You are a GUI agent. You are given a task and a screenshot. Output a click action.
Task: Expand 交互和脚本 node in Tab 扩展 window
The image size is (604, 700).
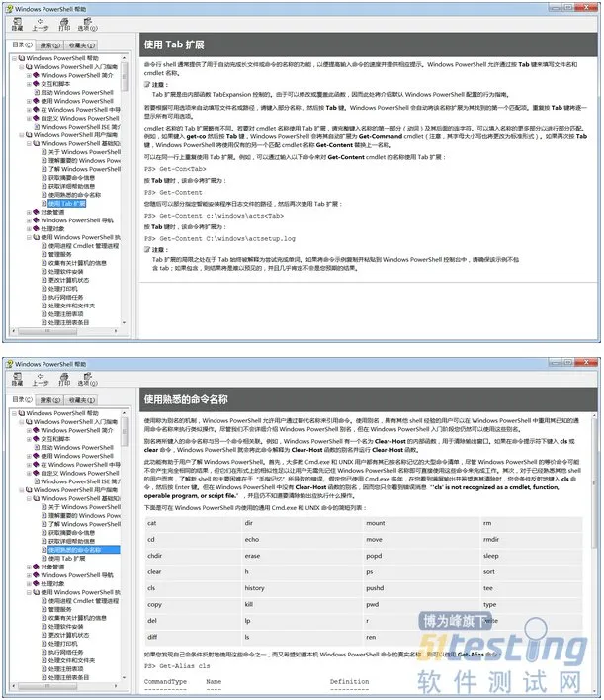29,84
